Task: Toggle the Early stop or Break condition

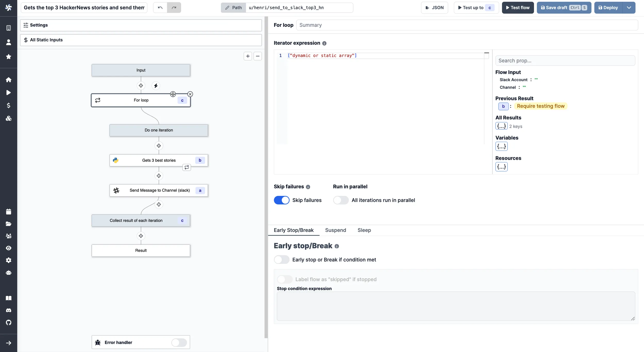Action: click(x=282, y=259)
